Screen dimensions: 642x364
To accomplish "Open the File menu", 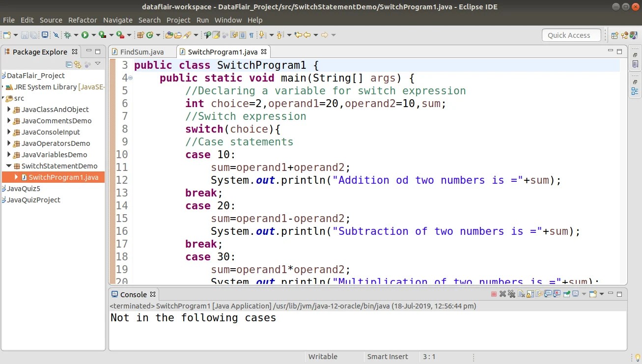I will coord(9,20).
